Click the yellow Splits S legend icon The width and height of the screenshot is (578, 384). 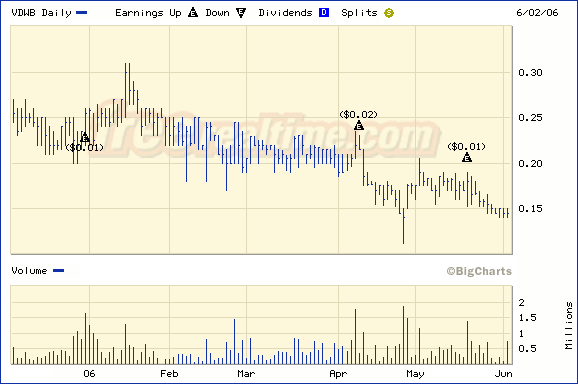click(x=389, y=13)
